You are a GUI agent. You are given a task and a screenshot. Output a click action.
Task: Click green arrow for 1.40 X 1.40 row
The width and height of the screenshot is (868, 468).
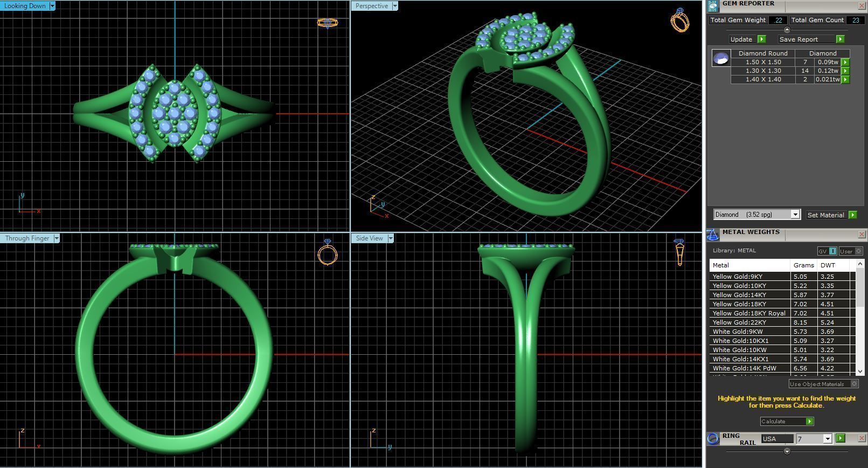[x=845, y=80]
